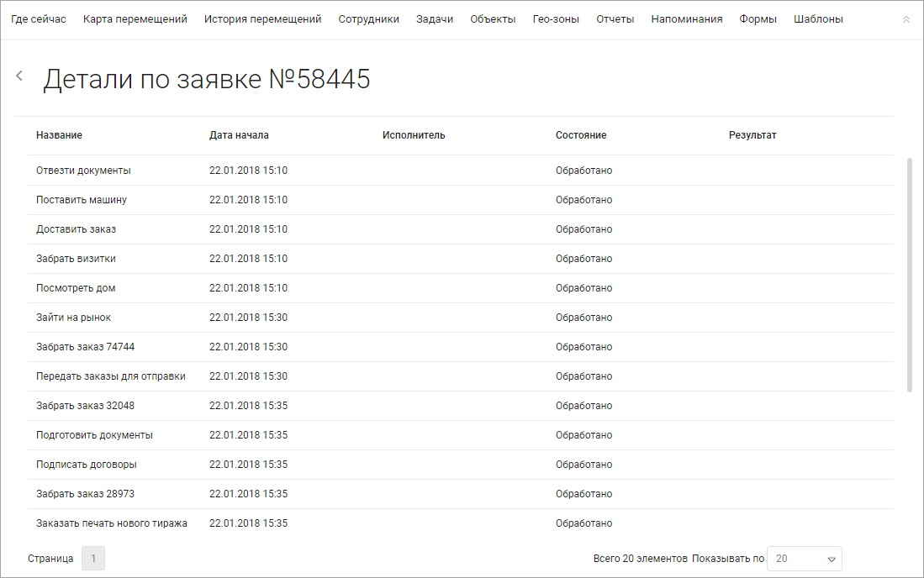Click page number 1 button
The width and height of the screenshot is (924, 578).
93,559
